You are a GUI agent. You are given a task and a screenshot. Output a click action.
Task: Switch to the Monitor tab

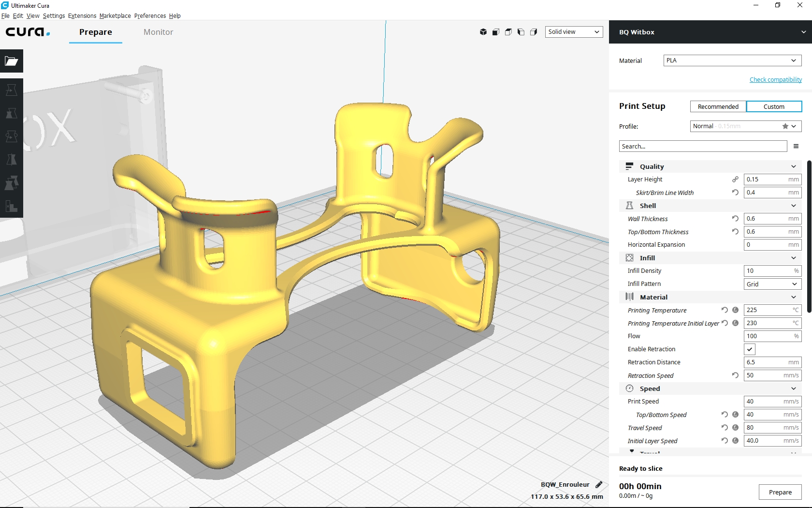(158, 32)
